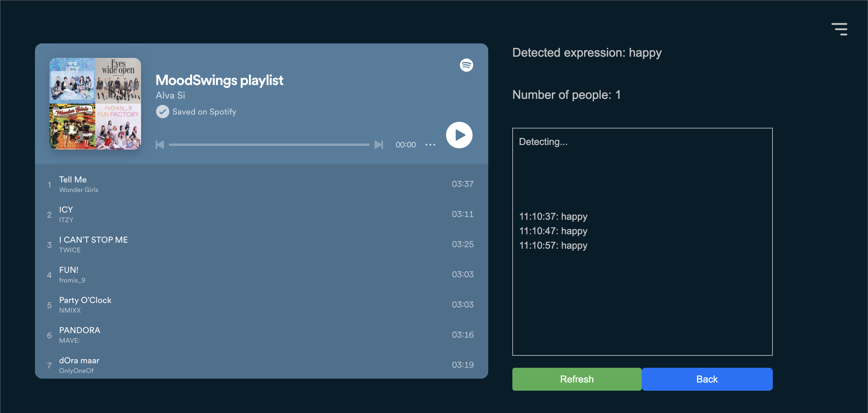The image size is (868, 413).
Task: Select the track ICY by ITZY
Action: pos(66,210)
